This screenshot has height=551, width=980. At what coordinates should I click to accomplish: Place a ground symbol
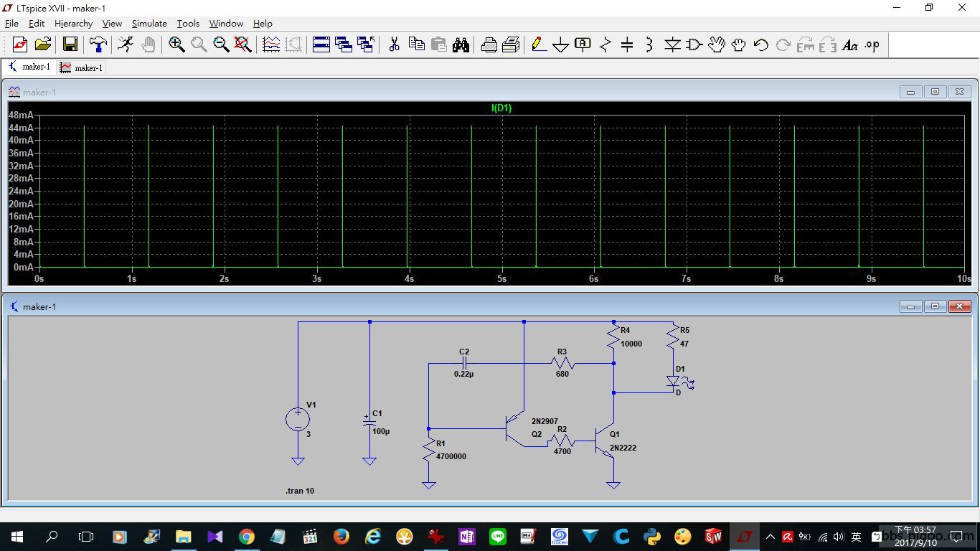[561, 44]
